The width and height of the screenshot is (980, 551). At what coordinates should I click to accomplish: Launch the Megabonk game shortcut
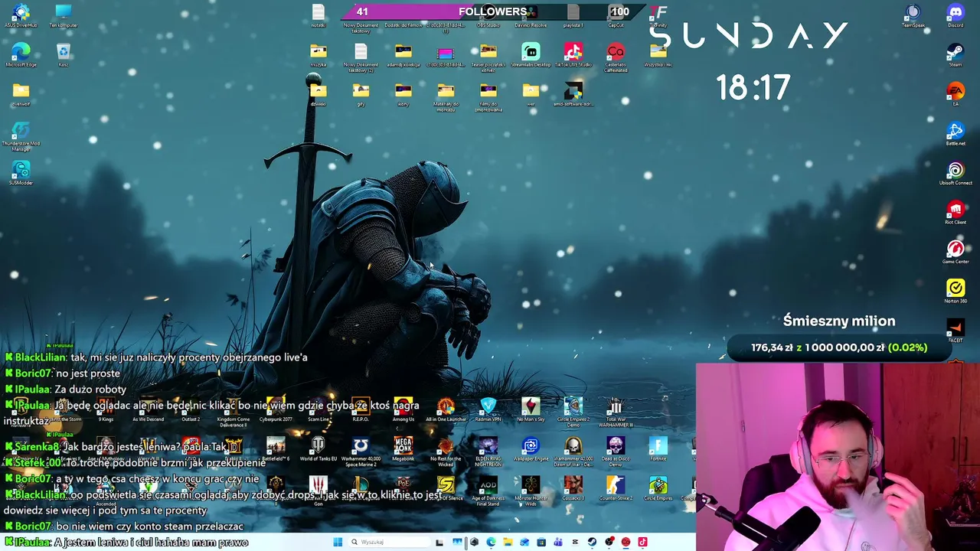[x=403, y=449]
